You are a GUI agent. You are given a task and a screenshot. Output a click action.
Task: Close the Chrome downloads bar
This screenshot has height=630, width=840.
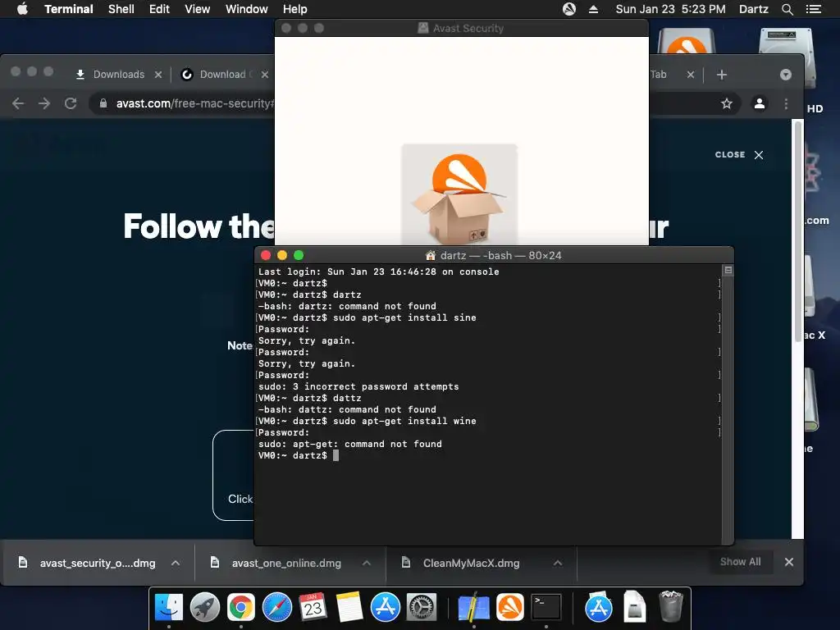(x=788, y=562)
